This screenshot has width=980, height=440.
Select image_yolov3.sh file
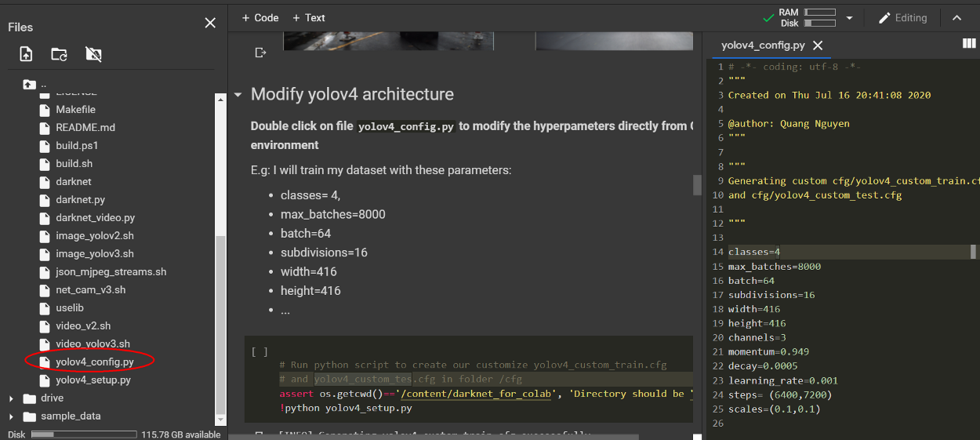click(94, 253)
